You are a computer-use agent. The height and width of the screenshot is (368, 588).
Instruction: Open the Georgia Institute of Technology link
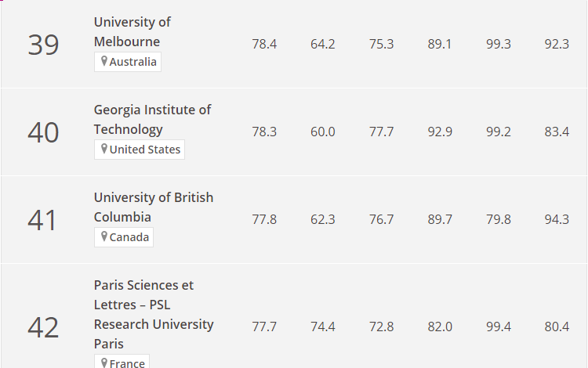(x=152, y=120)
